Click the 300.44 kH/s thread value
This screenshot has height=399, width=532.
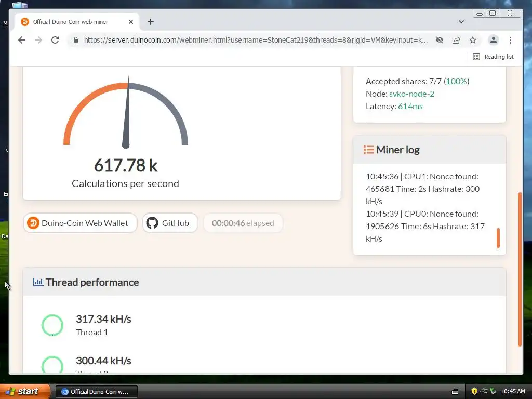103,361
